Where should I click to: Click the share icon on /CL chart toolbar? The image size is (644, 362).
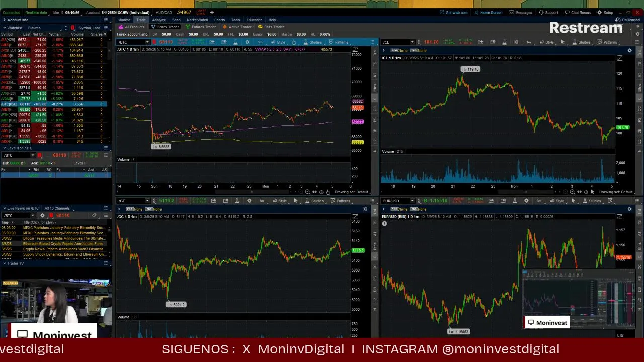[x=480, y=42]
